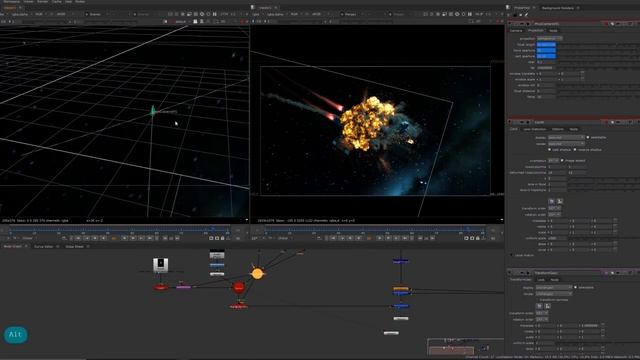Viewport: 640px width, 360px height.
Task: Open the display dropdown in Card panel
Action: coord(566,138)
